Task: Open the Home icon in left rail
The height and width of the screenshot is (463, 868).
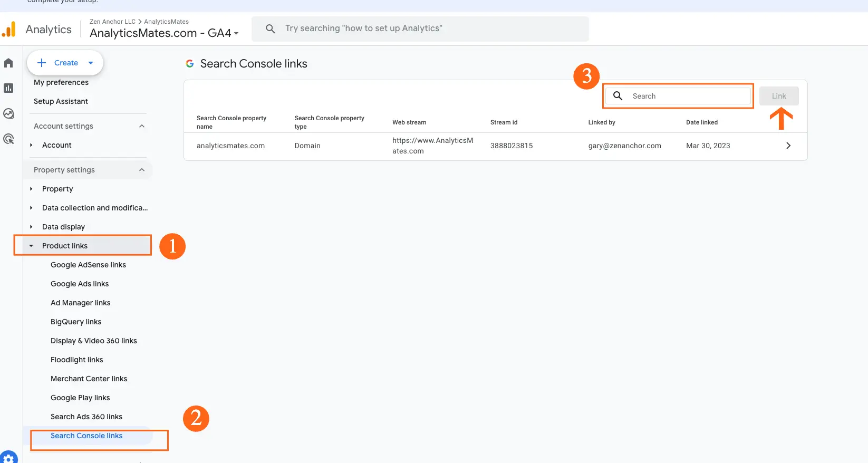Action: point(8,63)
